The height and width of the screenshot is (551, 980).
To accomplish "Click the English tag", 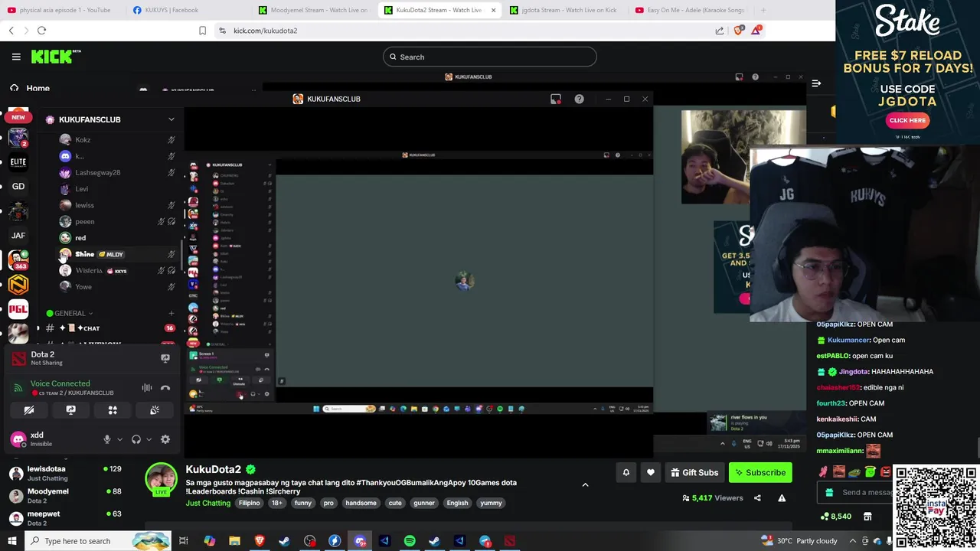I will [x=457, y=503].
